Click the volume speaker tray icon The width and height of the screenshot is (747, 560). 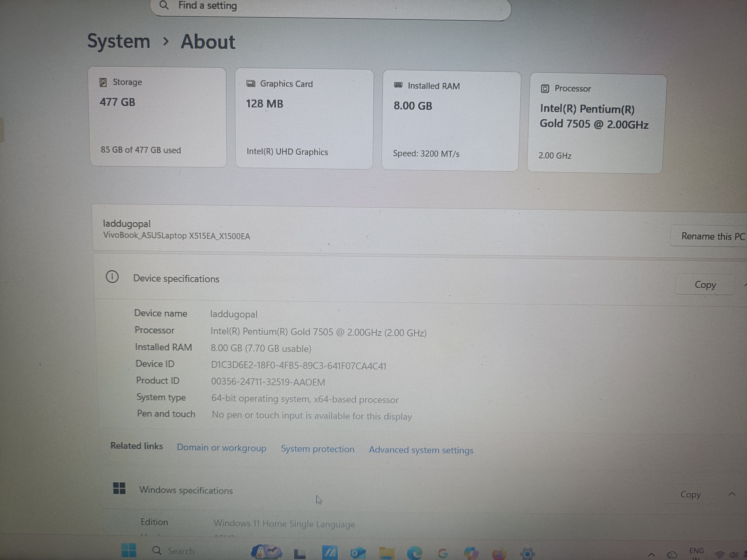[x=733, y=555]
